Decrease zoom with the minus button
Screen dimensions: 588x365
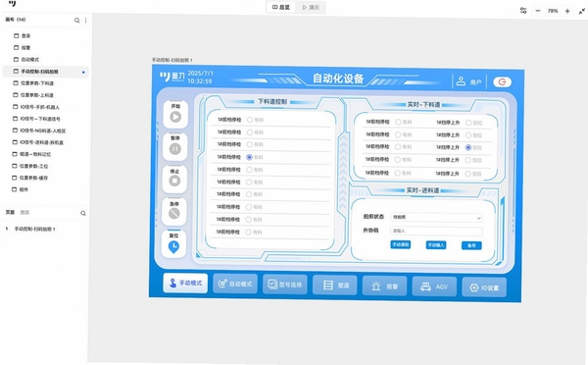(538, 11)
